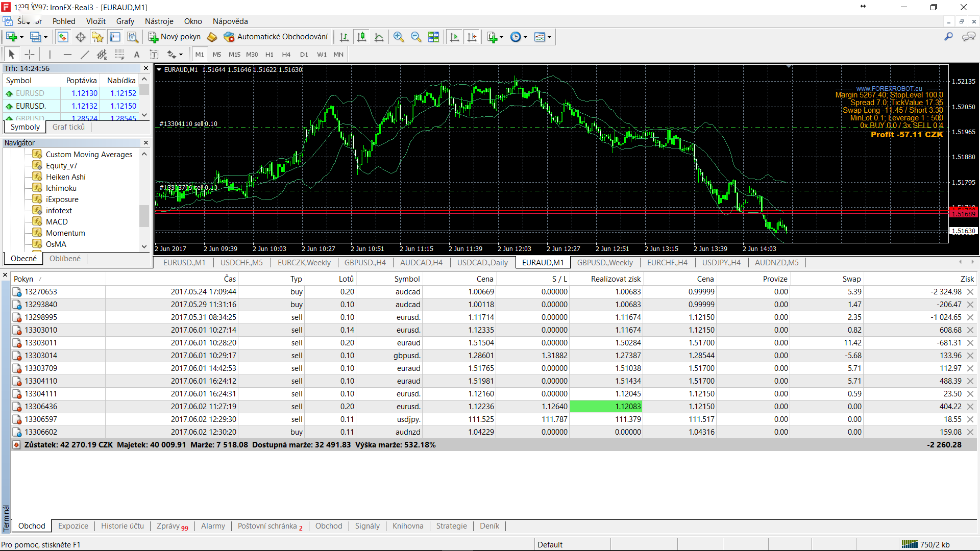Click the Navigator panel scrollbar thumb
Image resolution: width=980 pixels, height=551 pixels.
point(144,216)
